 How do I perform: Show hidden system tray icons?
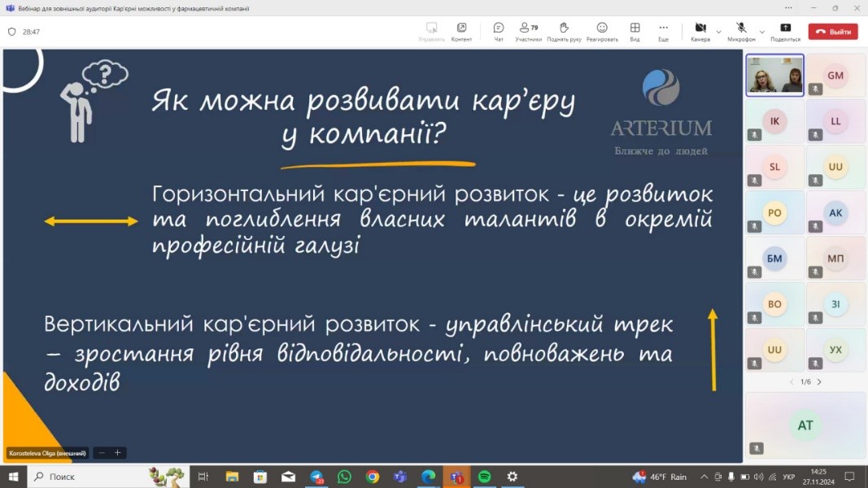tap(704, 477)
